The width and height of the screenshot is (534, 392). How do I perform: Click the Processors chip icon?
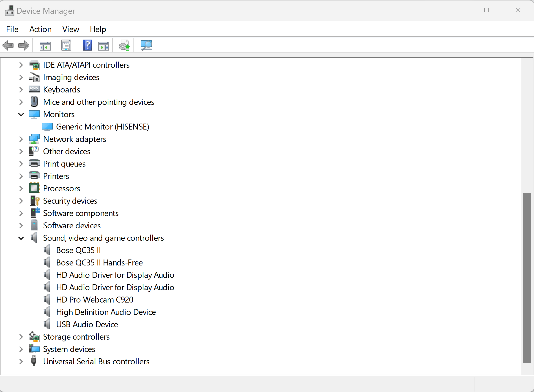click(34, 188)
